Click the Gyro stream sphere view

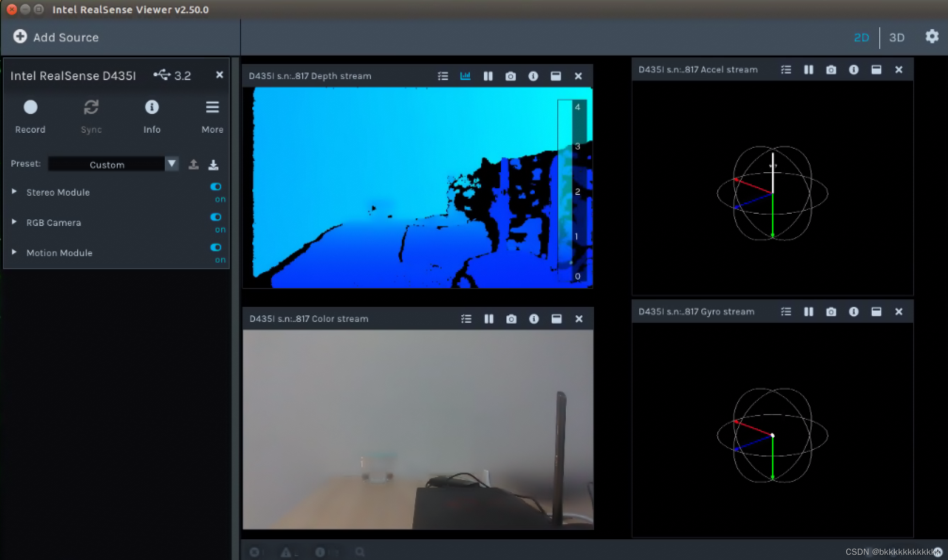[772, 435]
